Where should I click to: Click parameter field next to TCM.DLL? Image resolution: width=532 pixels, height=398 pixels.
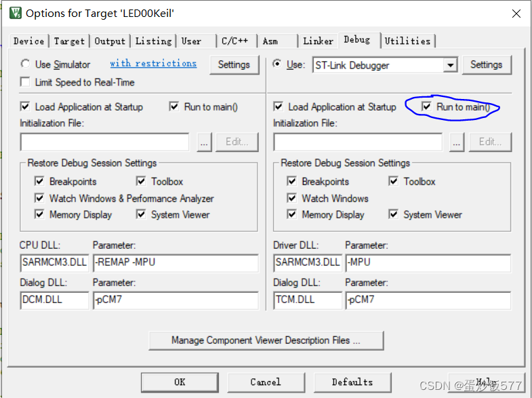[428, 300]
